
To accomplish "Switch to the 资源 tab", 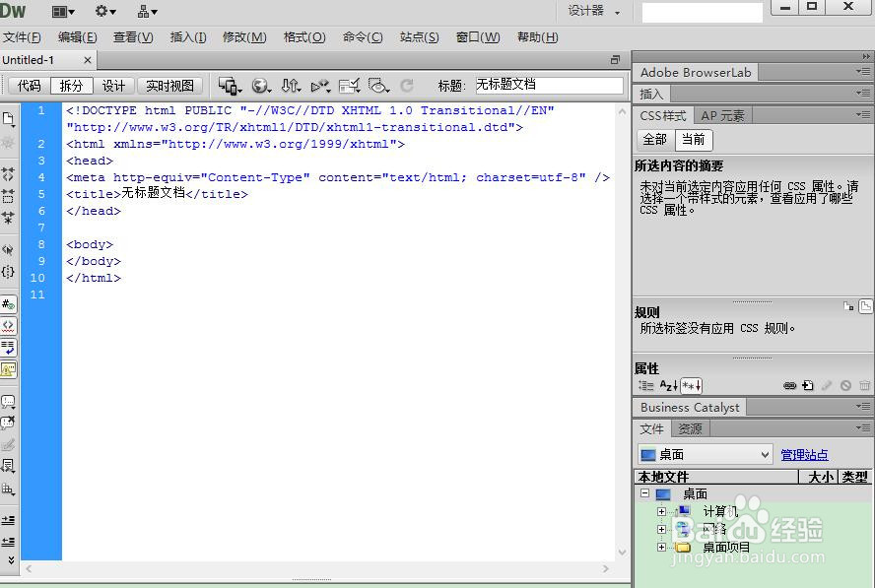I will click(x=691, y=428).
